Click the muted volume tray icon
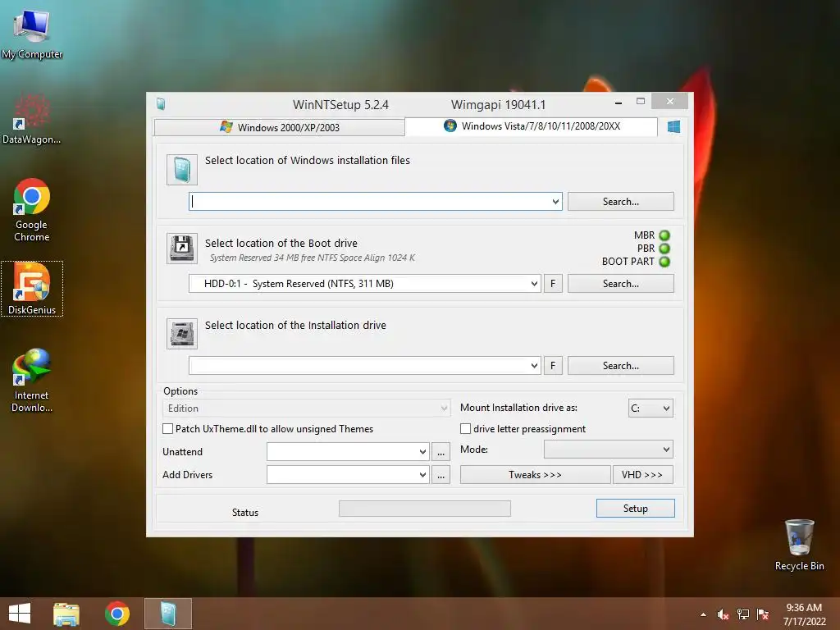840x630 pixels. (723, 614)
